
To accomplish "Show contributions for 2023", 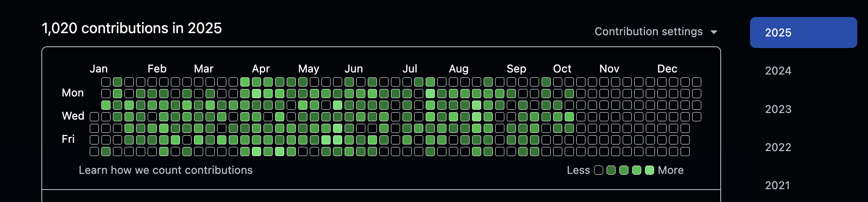I will [778, 109].
